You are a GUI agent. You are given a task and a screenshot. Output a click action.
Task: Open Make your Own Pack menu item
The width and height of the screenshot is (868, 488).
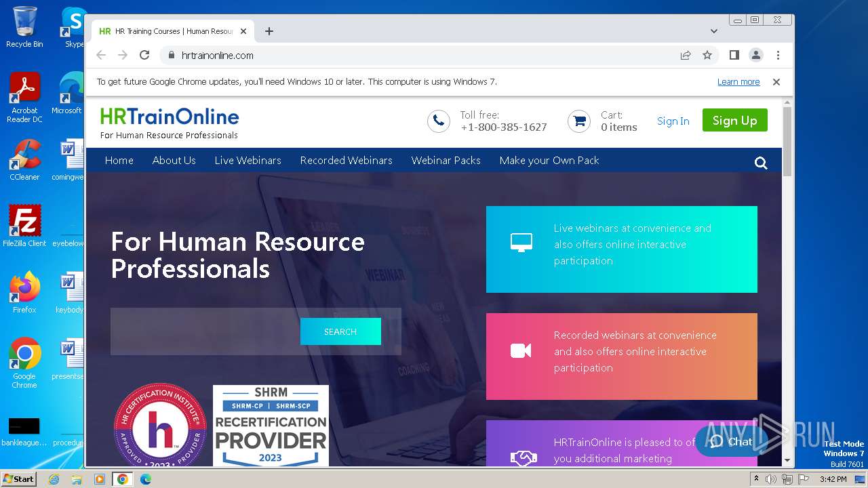pos(549,161)
